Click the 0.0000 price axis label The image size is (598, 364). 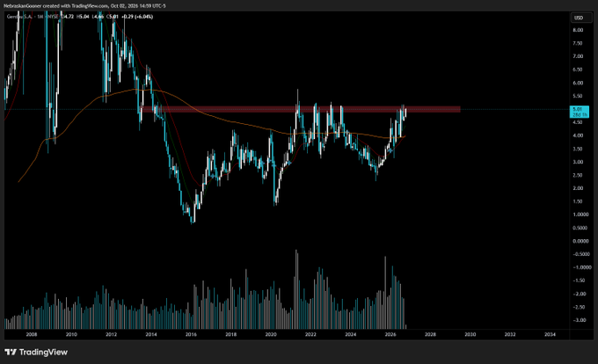tap(580, 241)
